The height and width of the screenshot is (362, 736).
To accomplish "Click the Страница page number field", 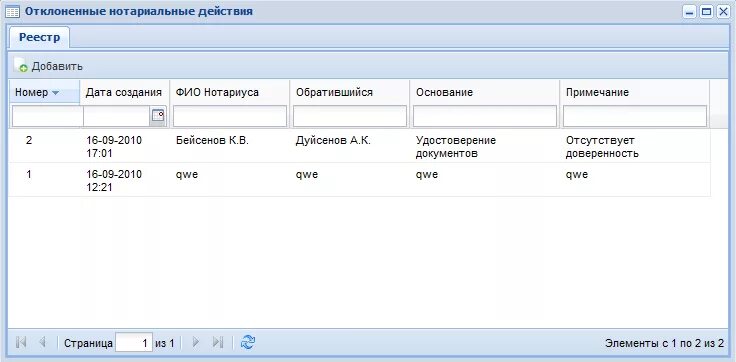I will 134,343.
